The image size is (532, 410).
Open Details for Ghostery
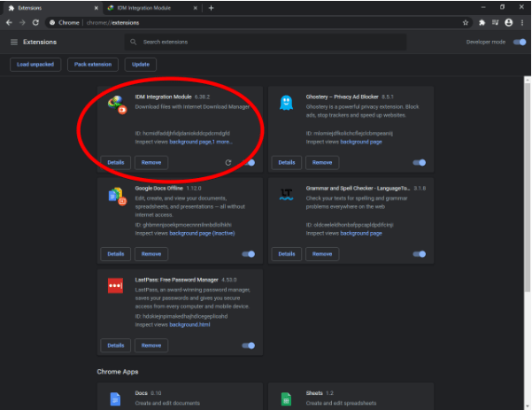coord(287,163)
